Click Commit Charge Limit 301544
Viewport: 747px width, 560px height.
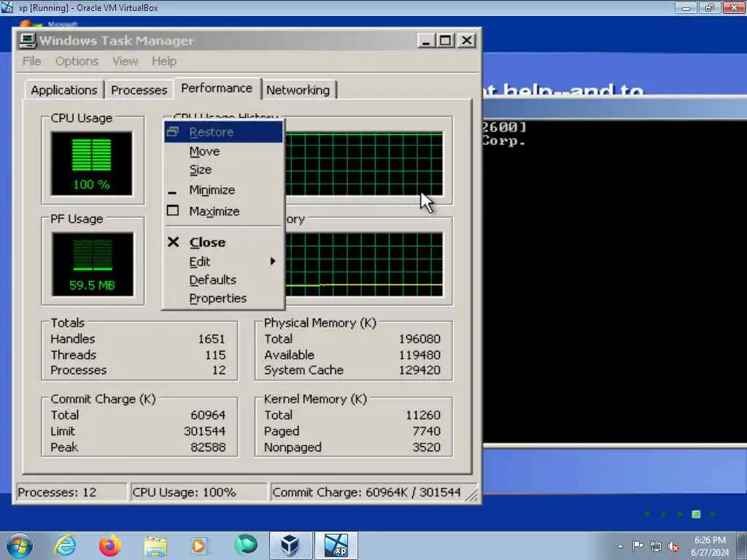pos(204,431)
